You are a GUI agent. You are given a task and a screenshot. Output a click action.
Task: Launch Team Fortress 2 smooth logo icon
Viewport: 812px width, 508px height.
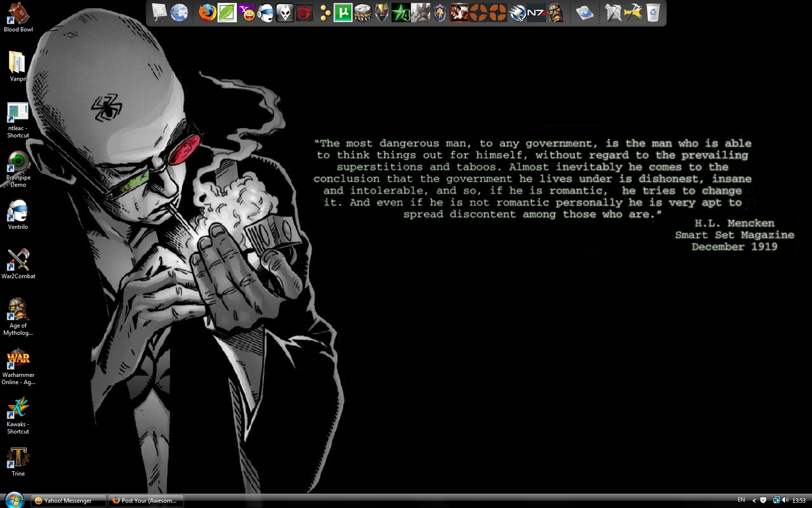[x=478, y=13]
